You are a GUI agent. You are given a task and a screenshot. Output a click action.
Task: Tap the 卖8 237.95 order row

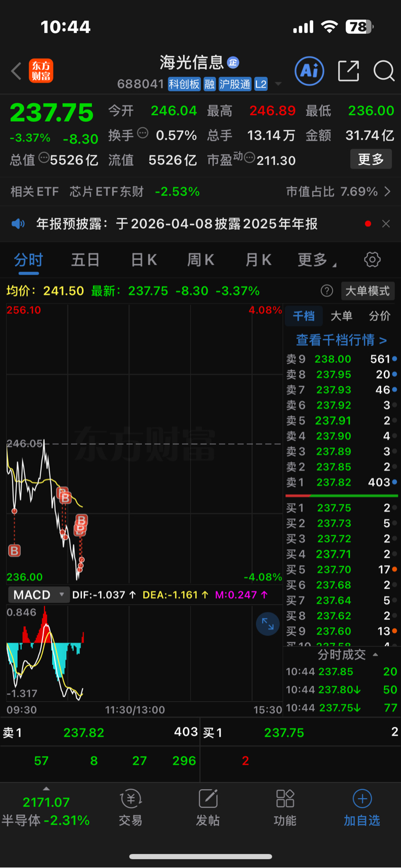(341, 374)
